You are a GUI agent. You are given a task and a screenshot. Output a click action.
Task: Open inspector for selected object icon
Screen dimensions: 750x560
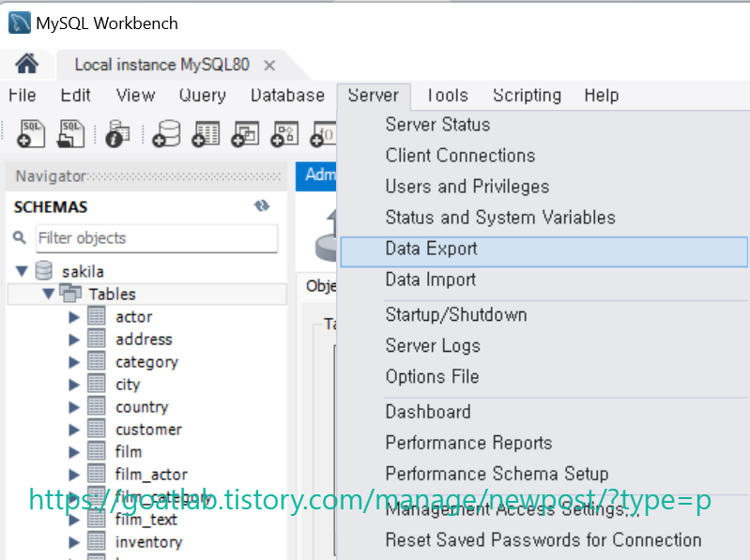[117, 133]
